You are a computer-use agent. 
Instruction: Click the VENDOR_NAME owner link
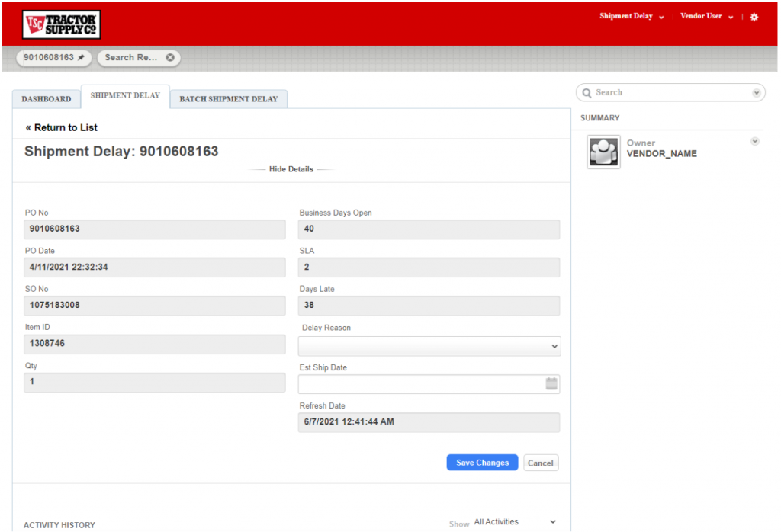point(661,154)
